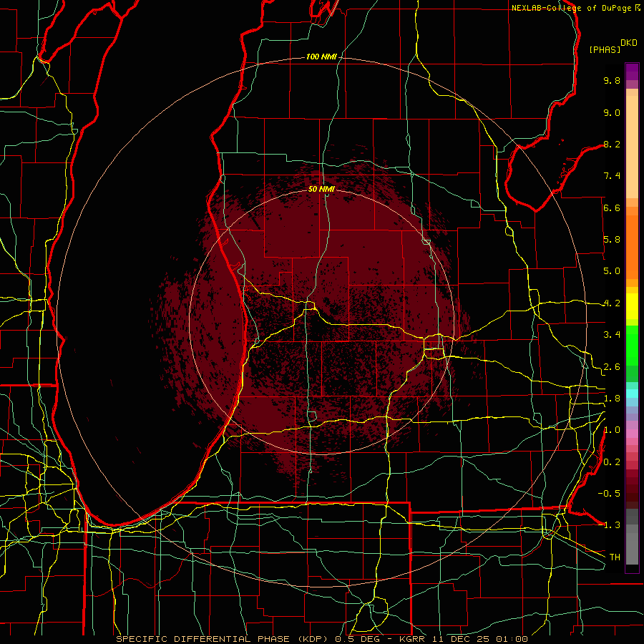Click the KGRR station identifier in caption
Image resolution: width=644 pixels, height=644 pixels.
(413, 639)
